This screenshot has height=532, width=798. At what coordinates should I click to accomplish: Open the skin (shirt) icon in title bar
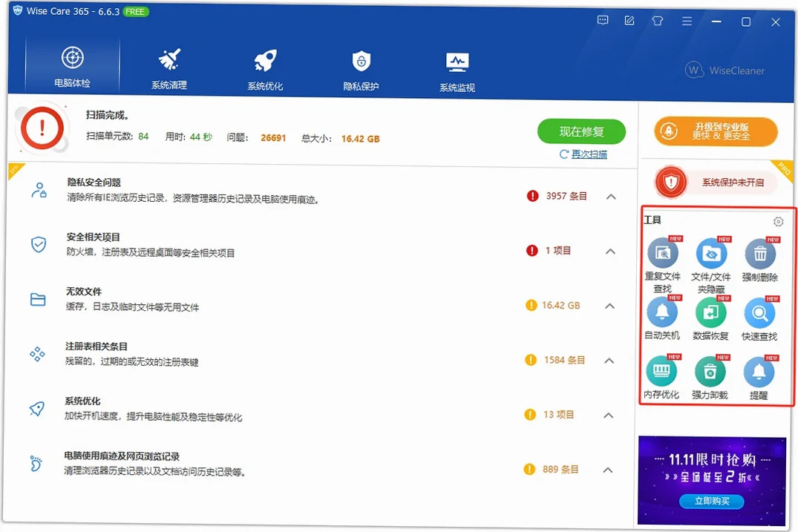click(658, 21)
